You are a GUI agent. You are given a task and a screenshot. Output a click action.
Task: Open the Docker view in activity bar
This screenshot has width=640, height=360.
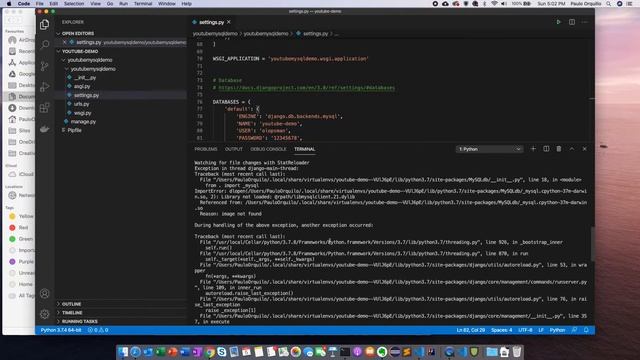(44, 129)
